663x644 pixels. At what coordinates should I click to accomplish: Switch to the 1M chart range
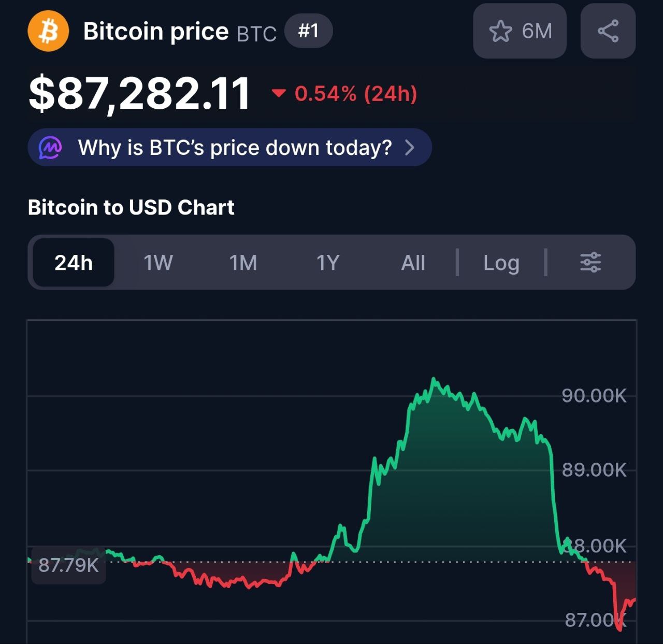pos(243,263)
